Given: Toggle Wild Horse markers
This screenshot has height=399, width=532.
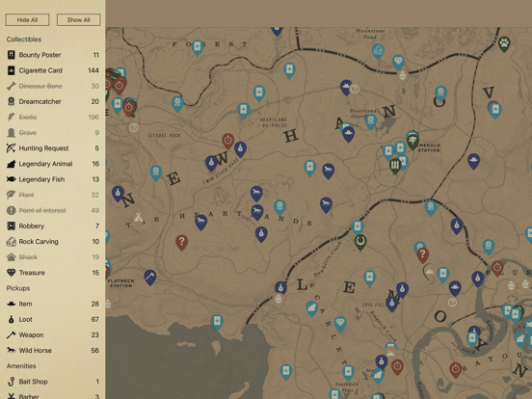Looking at the screenshot, I should click(x=53, y=351).
